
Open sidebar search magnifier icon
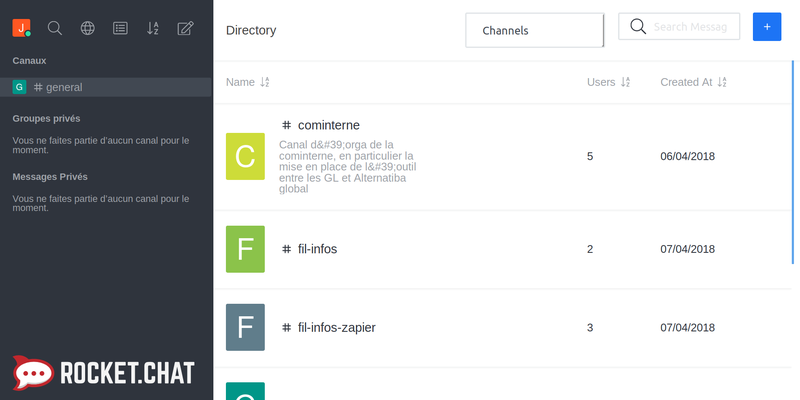[x=55, y=28]
